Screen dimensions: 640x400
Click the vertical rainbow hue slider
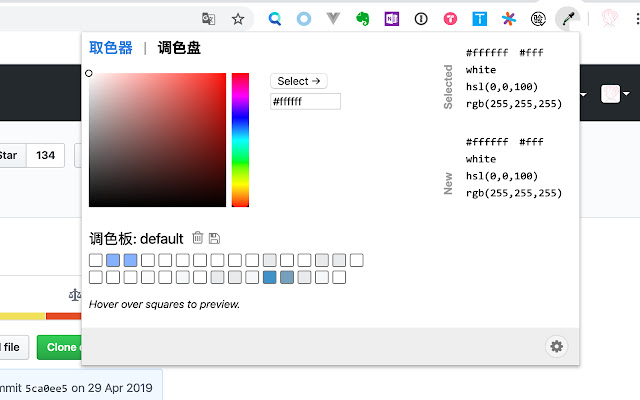click(240, 140)
